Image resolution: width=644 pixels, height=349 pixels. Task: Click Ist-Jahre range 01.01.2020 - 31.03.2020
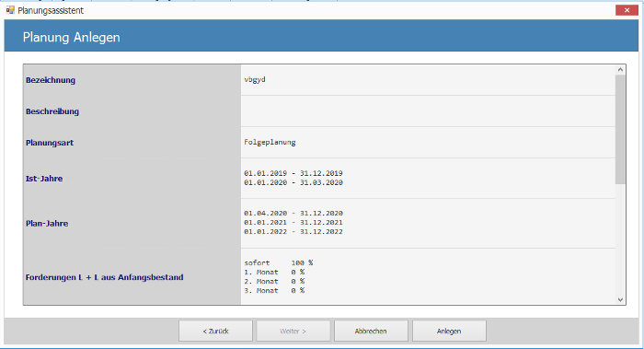point(293,182)
